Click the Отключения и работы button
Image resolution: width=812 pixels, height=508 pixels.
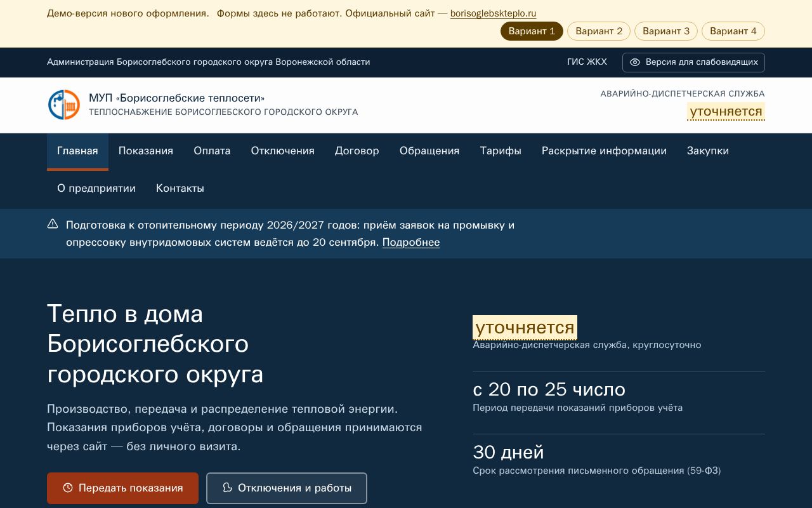point(287,488)
